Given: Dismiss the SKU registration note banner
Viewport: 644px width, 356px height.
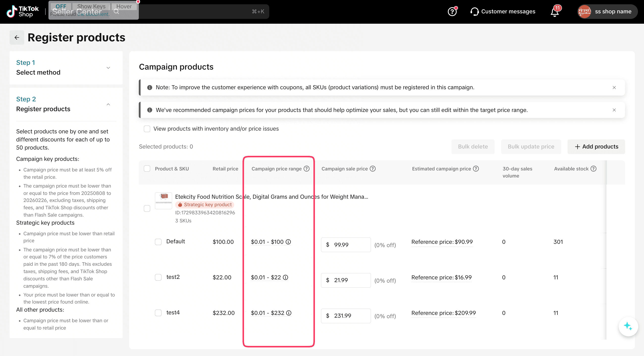Looking at the screenshot, I should [614, 87].
